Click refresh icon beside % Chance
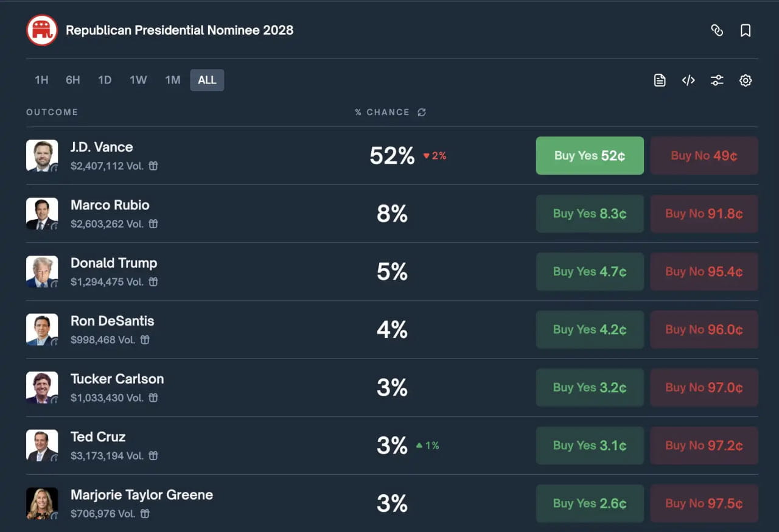Image resolution: width=779 pixels, height=532 pixels. [422, 113]
